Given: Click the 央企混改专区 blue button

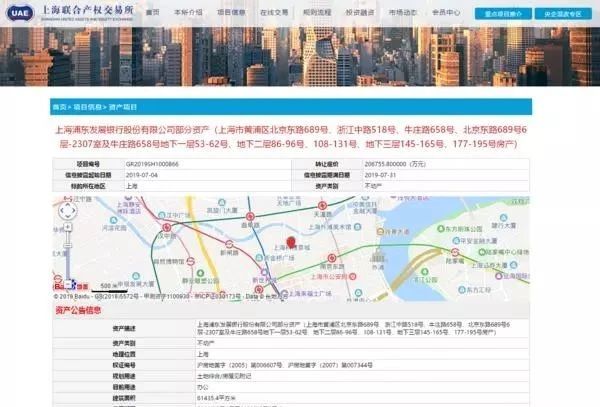Looking at the screenshot, I should pyautogui.click(x=563, y=14).
